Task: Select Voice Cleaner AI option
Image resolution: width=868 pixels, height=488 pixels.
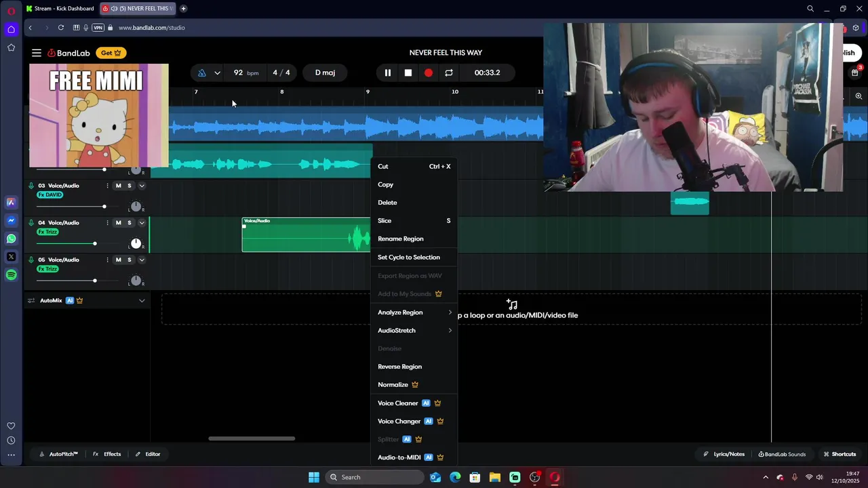Action: tap(414, 403)
